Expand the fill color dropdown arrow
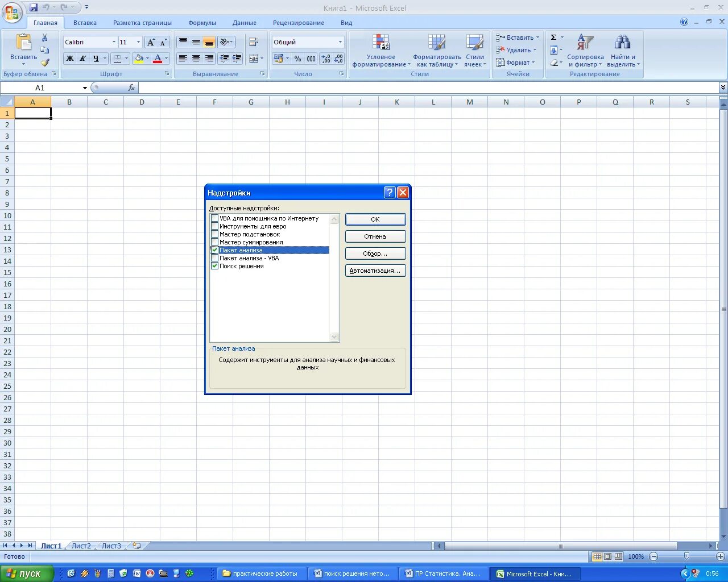Screen dimensions: 728x582 pyautogui.click(x=147, y=58)
